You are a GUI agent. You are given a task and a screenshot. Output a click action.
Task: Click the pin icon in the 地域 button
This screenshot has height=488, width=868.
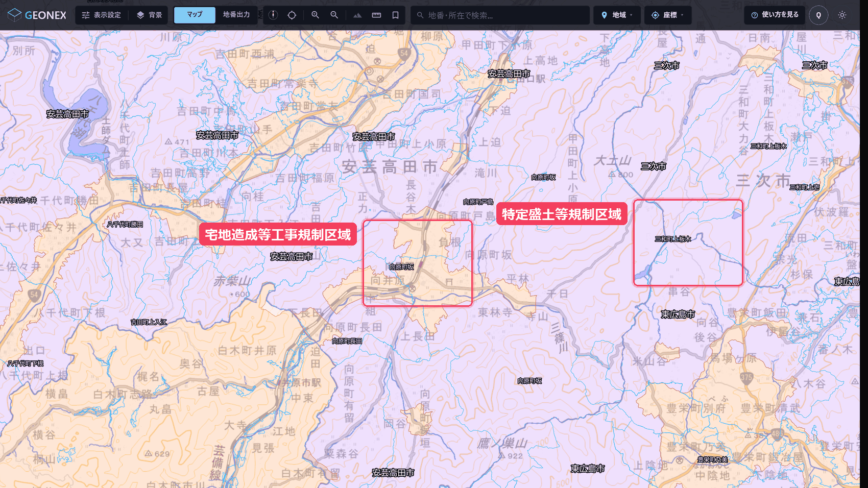tap(604, 15)
